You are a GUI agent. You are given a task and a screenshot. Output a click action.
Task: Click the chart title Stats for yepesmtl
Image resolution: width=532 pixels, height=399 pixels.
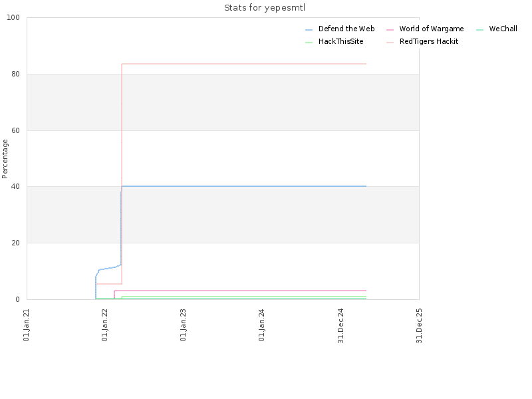265,8
